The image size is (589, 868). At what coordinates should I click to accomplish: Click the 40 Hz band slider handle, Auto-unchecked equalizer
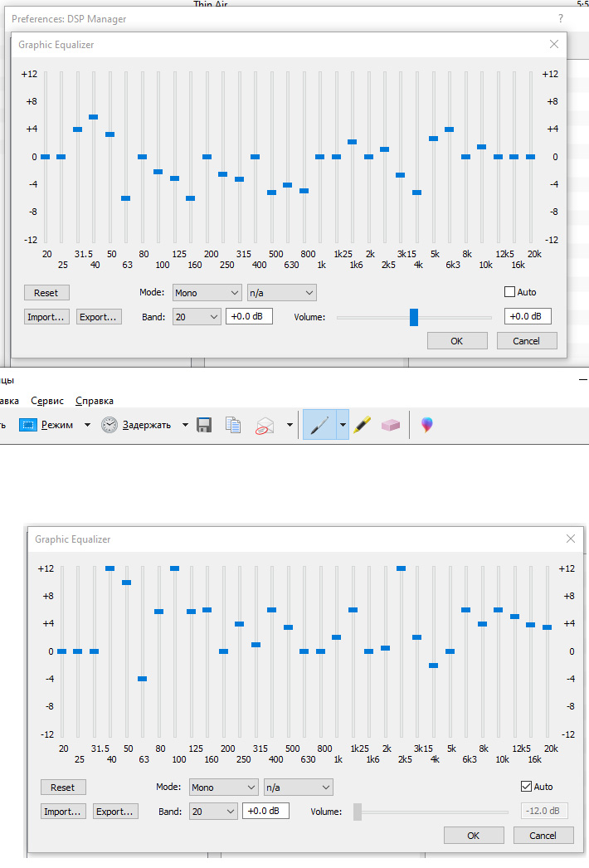(94, 117)
